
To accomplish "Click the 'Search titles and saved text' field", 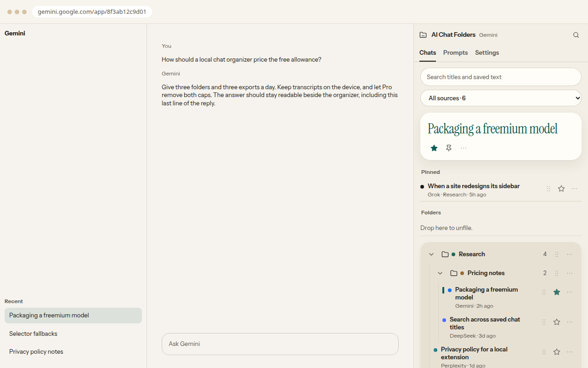I will [501, 77].
